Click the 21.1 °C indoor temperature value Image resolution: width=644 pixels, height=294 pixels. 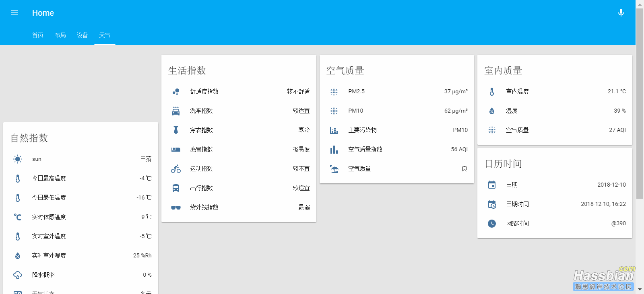pyautogui.click(x=617, y=92)
